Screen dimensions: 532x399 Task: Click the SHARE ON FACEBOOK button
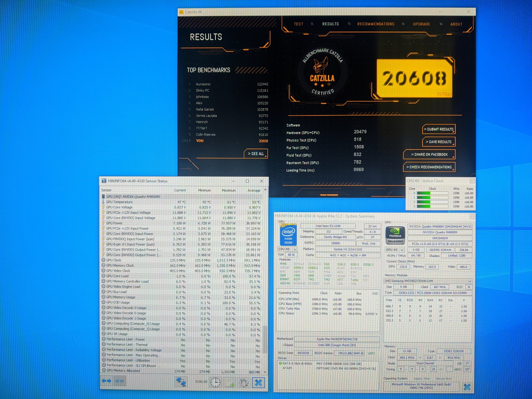coord(429,155)
